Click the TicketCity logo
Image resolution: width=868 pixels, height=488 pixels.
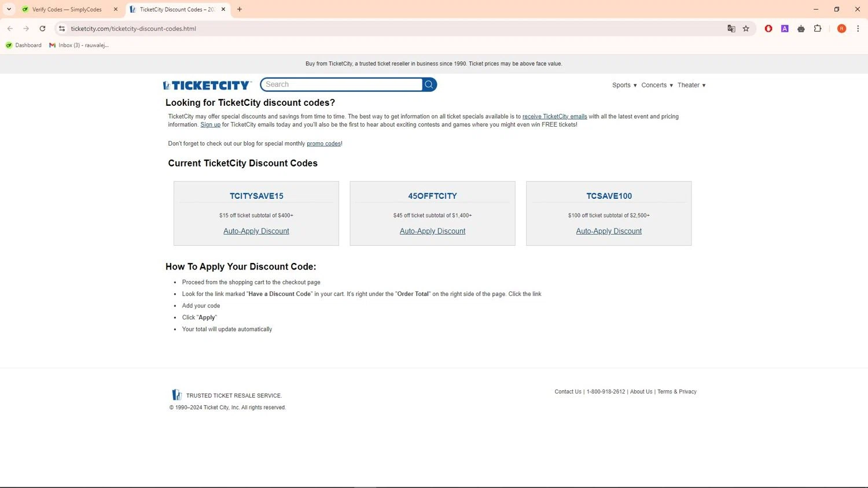coord(207,85)
